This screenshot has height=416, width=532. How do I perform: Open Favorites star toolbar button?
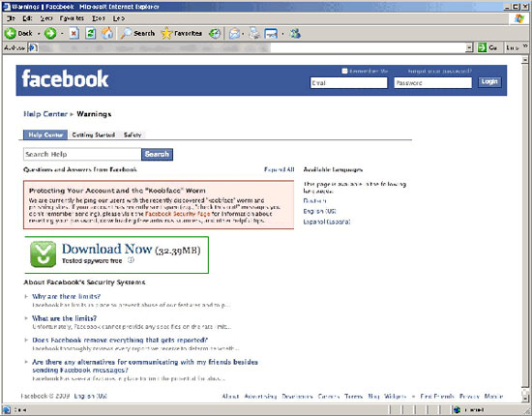182,33
